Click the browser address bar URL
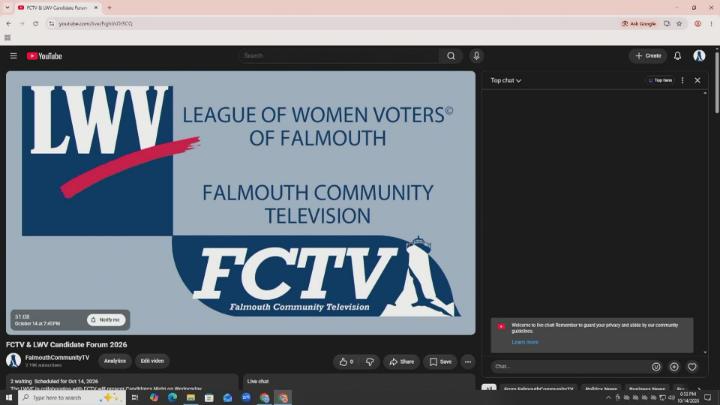 point(96,23)
